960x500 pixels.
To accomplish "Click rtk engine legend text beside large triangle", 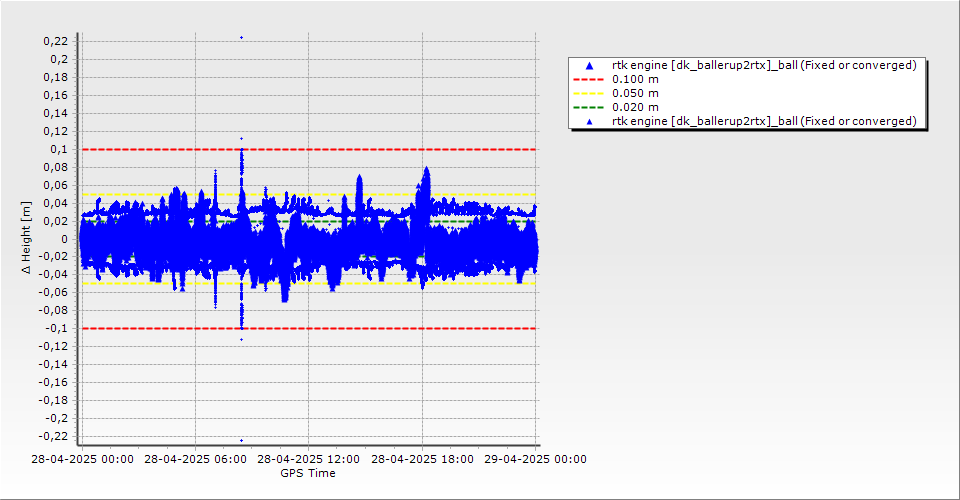I will click(x=764, y=65).
